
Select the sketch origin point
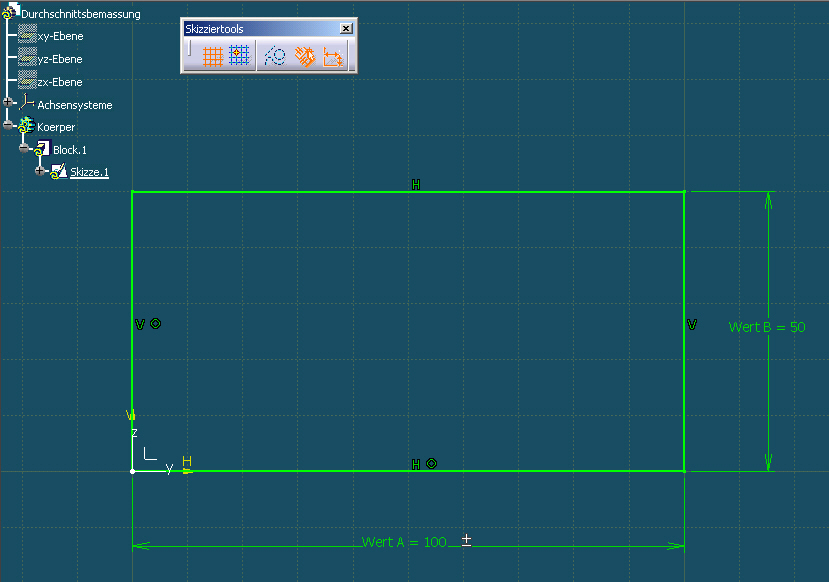pyautogui.click(x=132, y=471)
